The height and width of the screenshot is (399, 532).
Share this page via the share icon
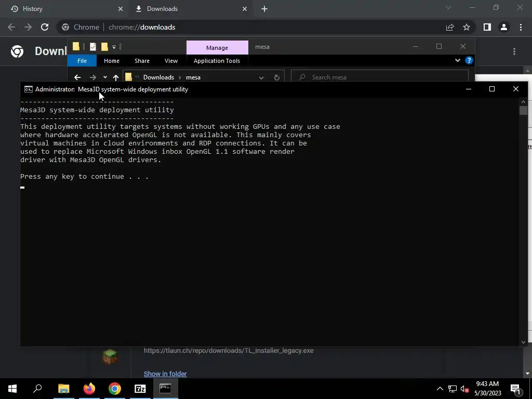click(x=450, y=27)
